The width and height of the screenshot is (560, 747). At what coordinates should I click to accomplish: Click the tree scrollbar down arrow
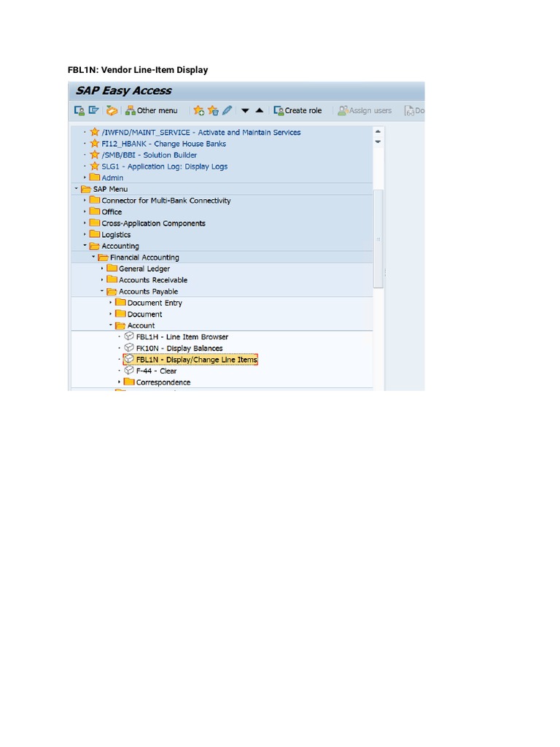tap(378, 142)
